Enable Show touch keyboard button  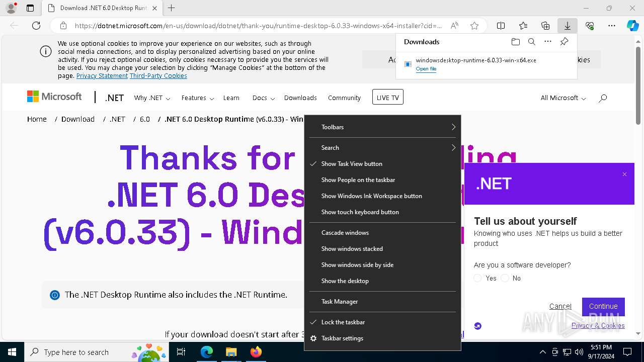382,212
